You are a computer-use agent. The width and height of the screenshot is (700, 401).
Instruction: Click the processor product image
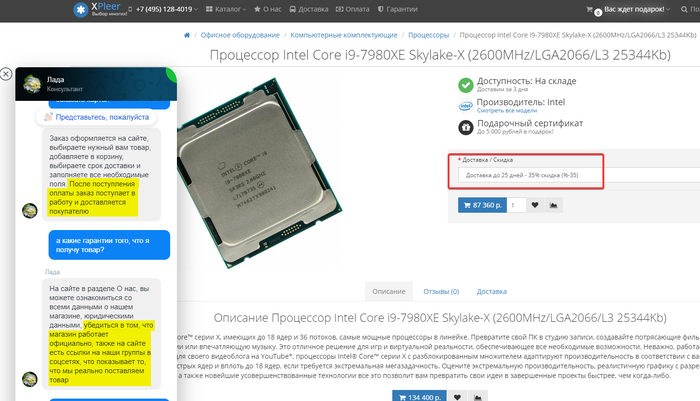click(259, 173)
